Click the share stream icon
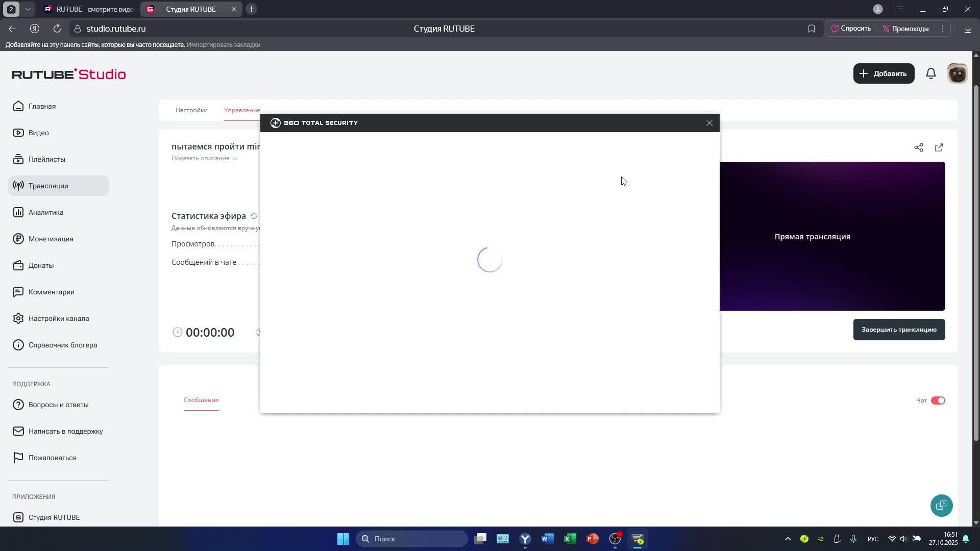 pos(919,147)
